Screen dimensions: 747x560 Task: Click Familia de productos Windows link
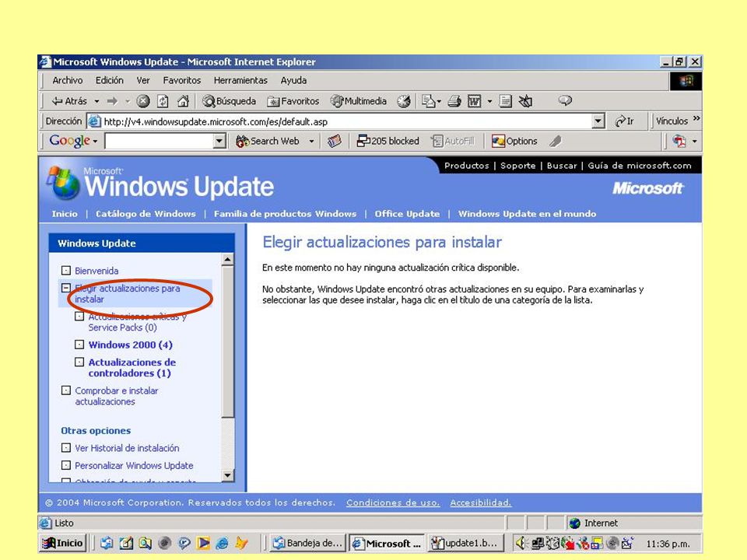[285, 214]
